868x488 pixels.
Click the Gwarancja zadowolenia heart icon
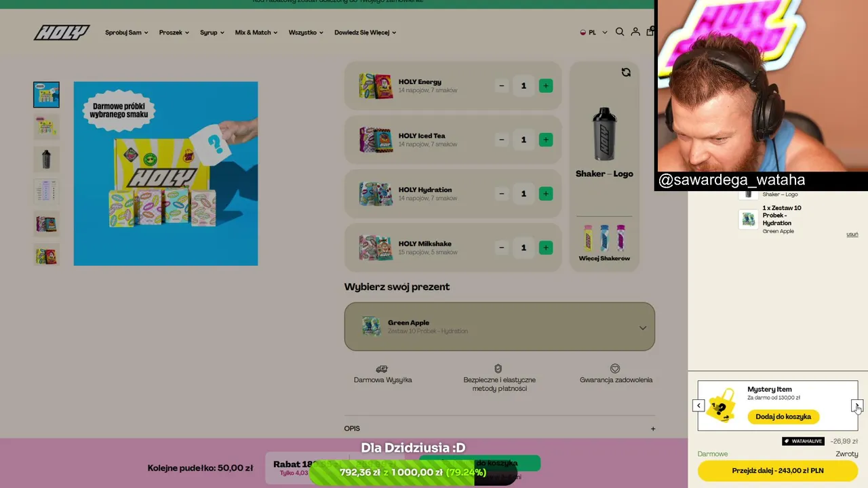click(615, 369)
